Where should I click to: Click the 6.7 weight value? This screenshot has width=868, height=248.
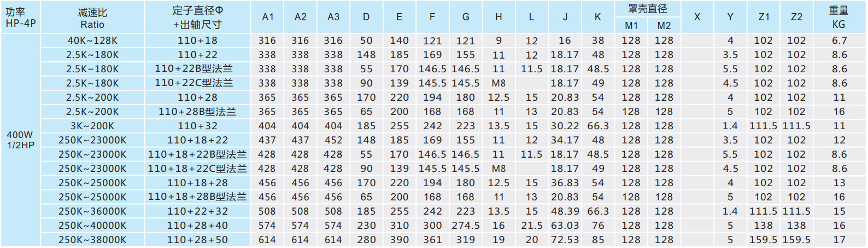[x=839, y=41]
